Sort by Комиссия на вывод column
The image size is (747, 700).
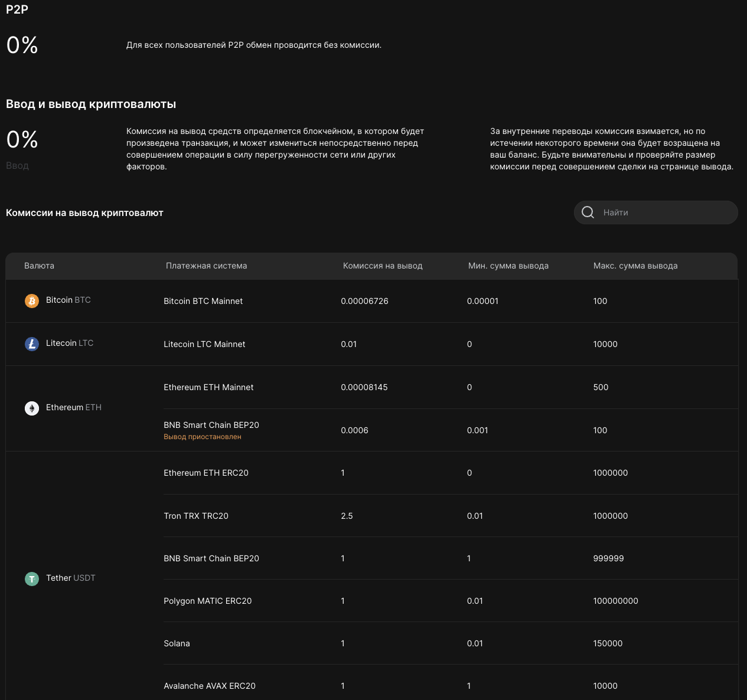click(x=383, y=266)
